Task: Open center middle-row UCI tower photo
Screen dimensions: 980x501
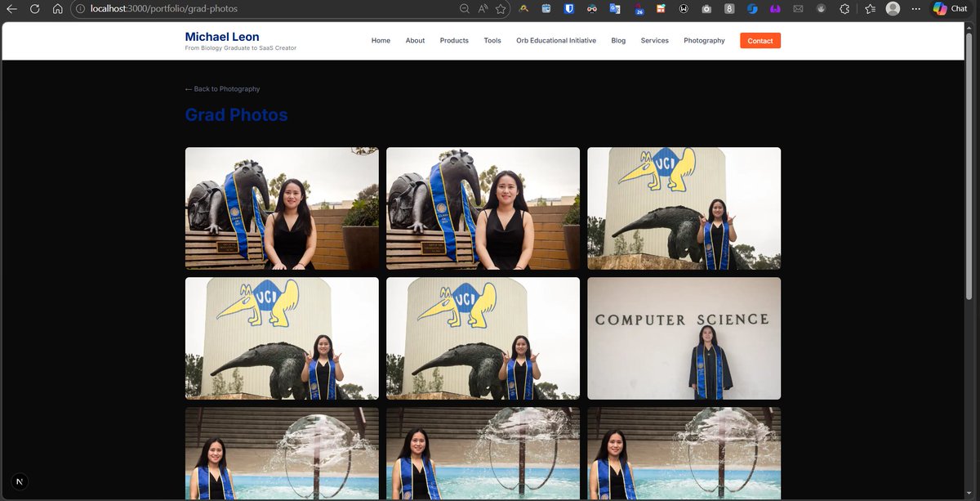Action: click(x=483, y=338)
